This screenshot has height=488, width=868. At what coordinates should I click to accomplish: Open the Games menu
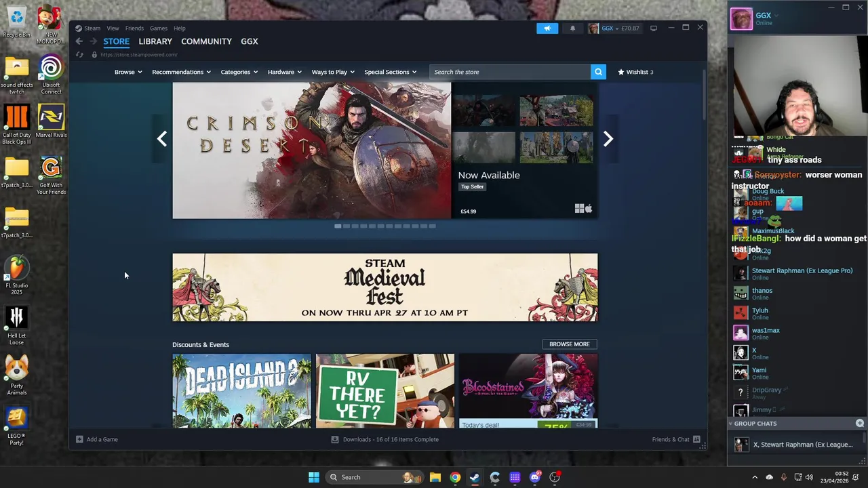pyautogui.click(x=159, y=28)
